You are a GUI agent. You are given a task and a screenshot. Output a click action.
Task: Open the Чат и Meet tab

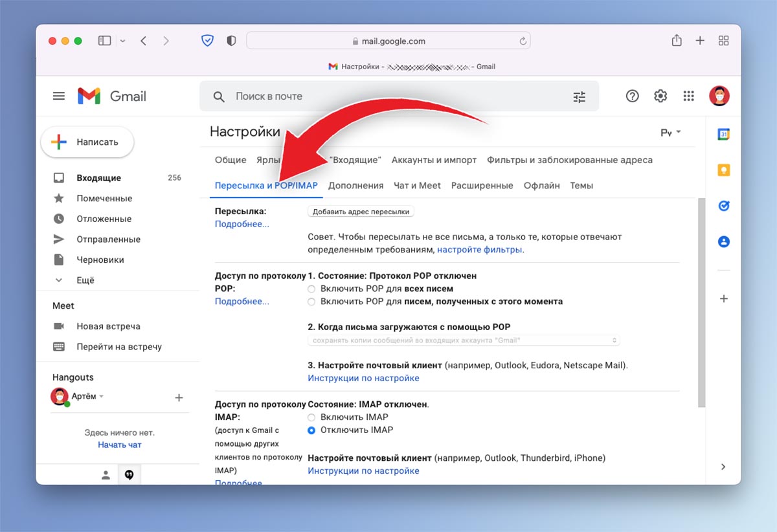417,186
